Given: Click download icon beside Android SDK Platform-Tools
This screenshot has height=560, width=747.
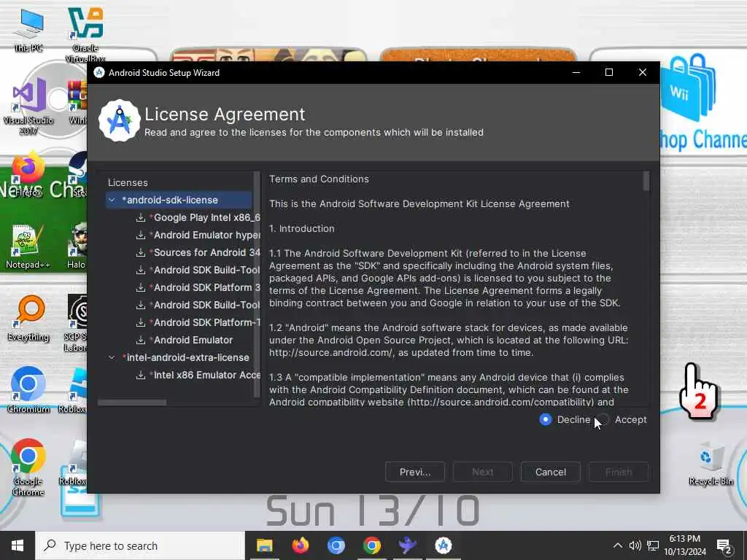Looking at the screenshot, I should point(141,323).
